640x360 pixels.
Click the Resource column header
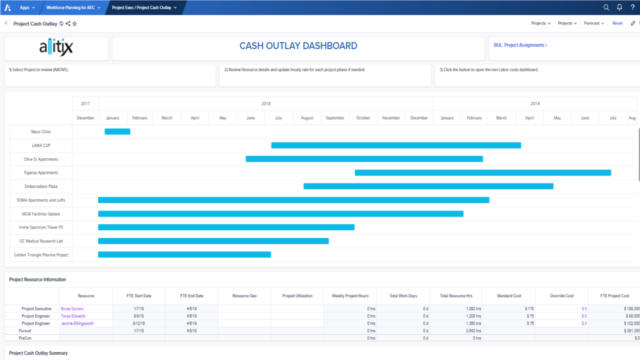pyautogui.click(x=86, y=296)
